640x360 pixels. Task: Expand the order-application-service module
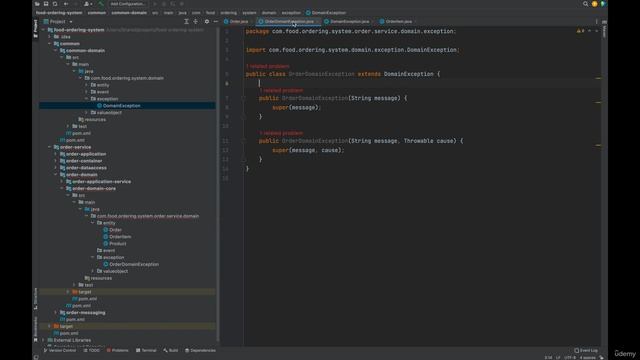pos(62,182)
